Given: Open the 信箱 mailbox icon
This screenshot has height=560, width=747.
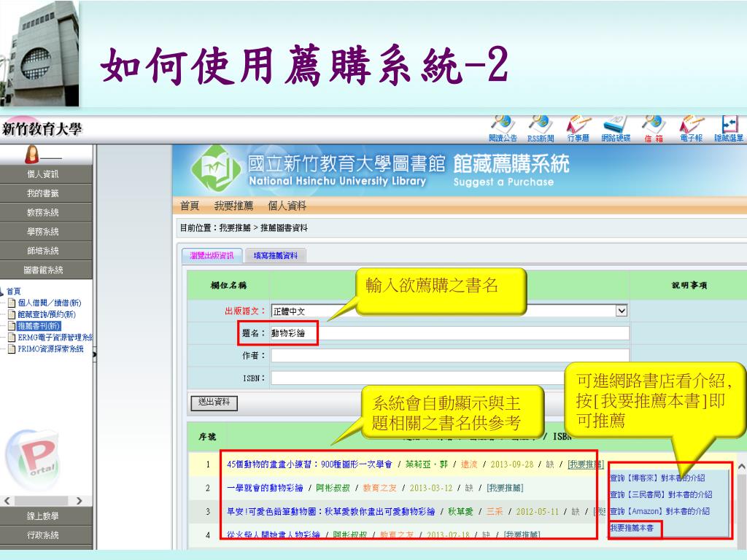Looking at the screenshot, I should click(653, 128).
